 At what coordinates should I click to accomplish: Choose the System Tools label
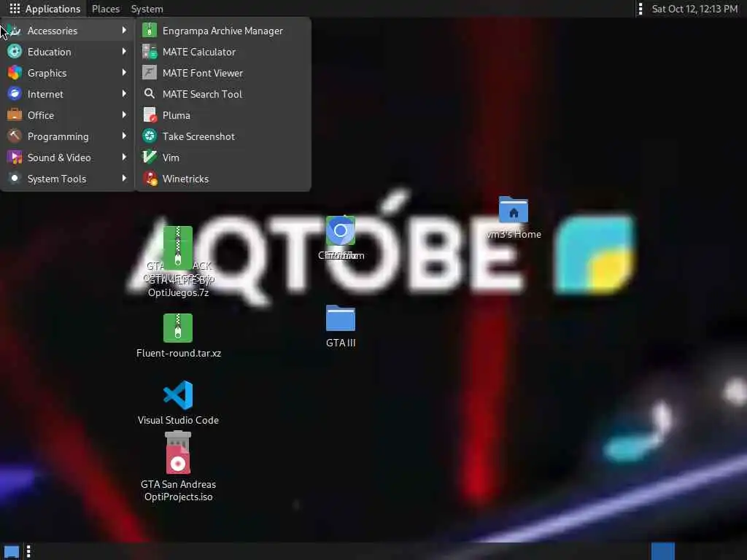click(57, 179)
